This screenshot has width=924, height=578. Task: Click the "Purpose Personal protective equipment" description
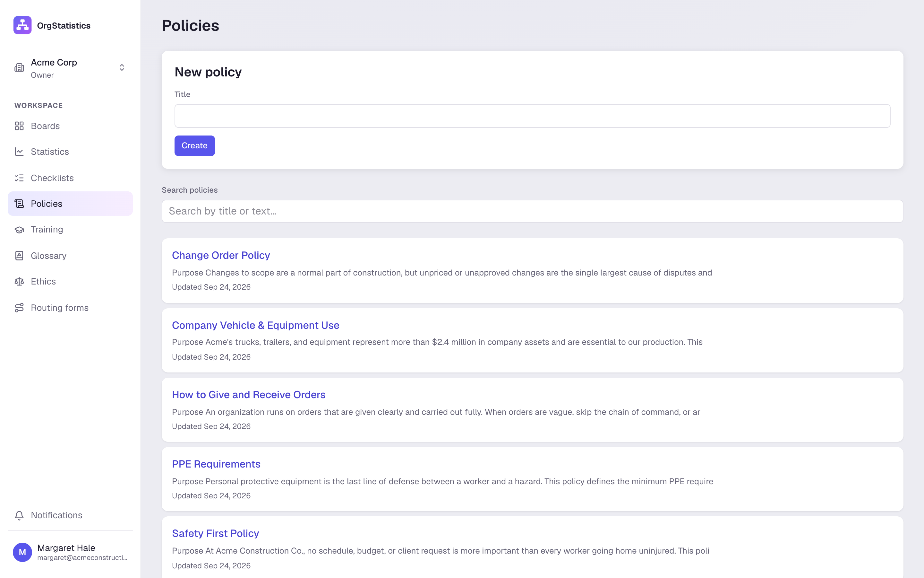(442, 481)
